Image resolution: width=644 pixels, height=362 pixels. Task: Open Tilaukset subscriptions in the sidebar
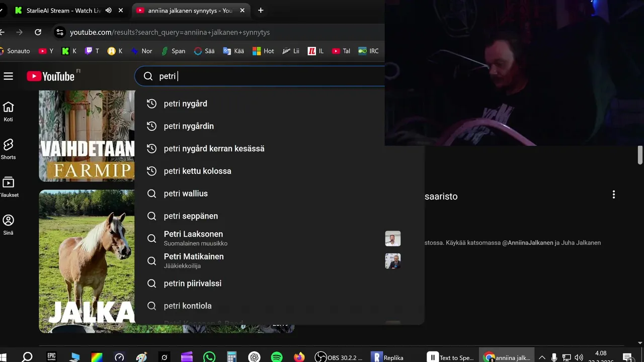tap(8, 187)
